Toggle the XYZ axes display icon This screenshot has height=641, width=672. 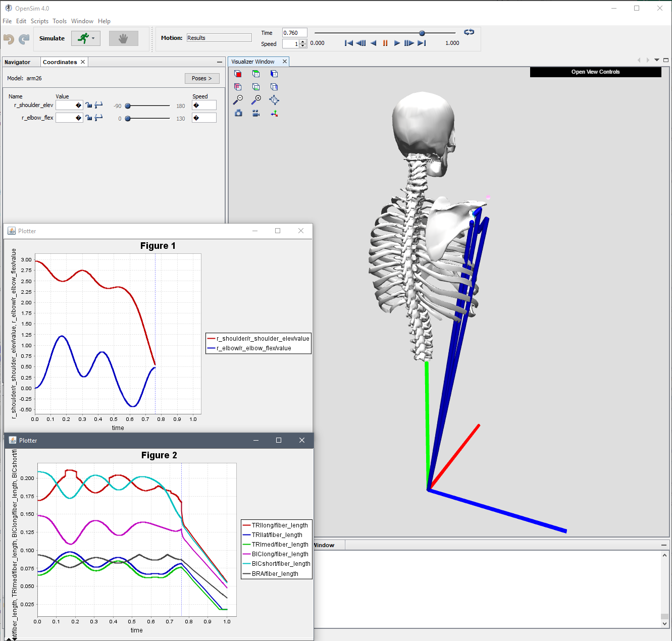pyautogui.click(x=274, y=113)
